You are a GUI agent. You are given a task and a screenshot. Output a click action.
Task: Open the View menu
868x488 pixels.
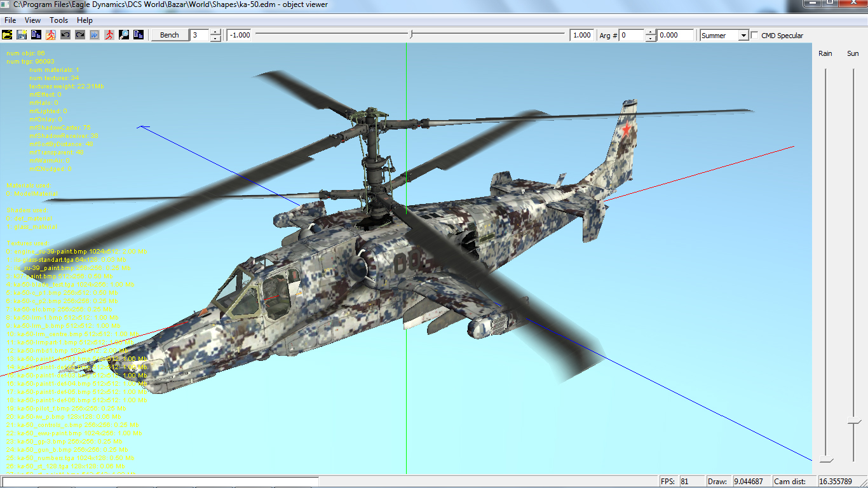(x=32, y=20)
